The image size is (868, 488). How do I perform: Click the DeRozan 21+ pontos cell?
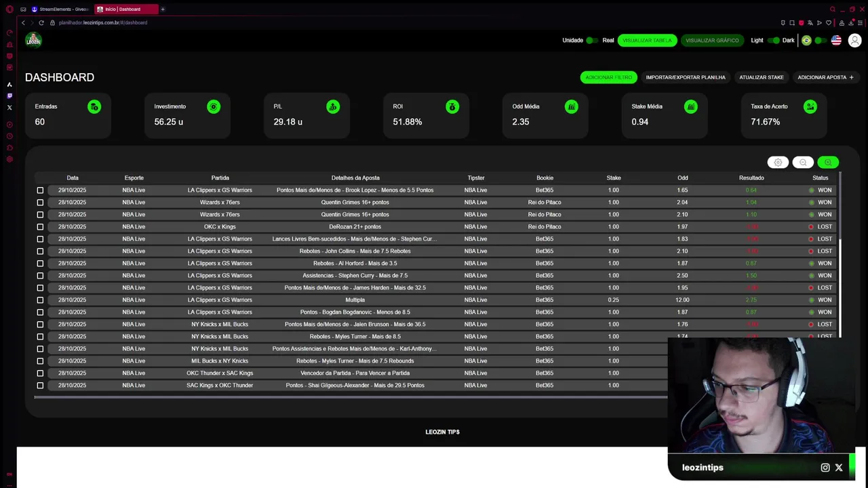[355, 227]
